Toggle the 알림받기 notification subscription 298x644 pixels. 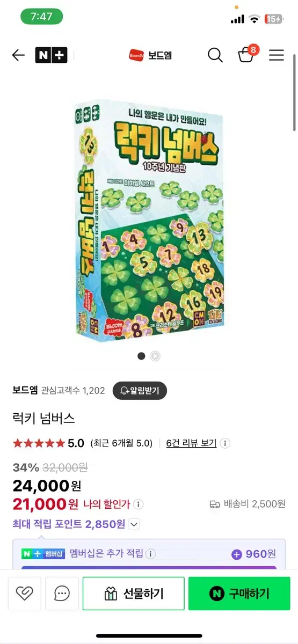140,390
